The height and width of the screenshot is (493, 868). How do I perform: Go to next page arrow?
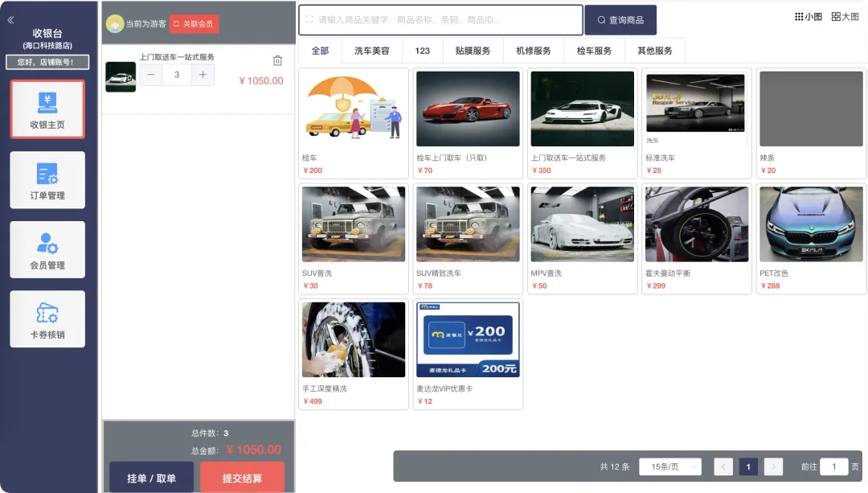tap(773, 466)
